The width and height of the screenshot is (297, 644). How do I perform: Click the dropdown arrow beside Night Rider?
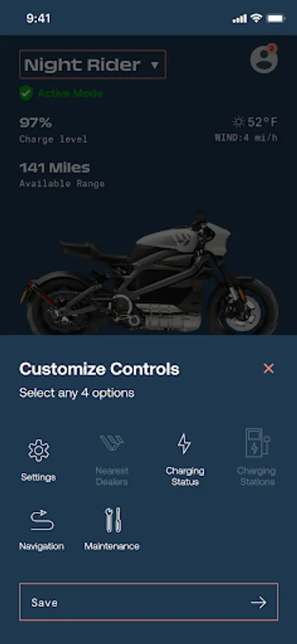(155, 65)
